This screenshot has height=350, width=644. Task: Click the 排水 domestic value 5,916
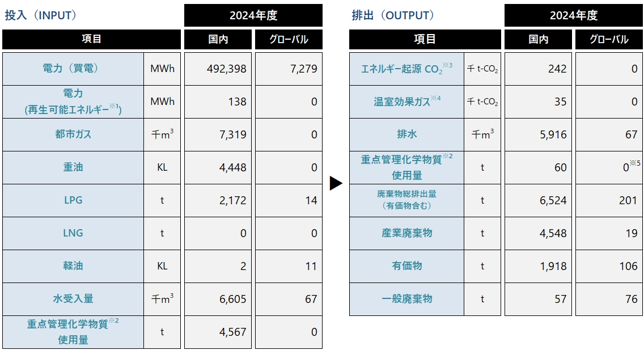coord(537,134)
